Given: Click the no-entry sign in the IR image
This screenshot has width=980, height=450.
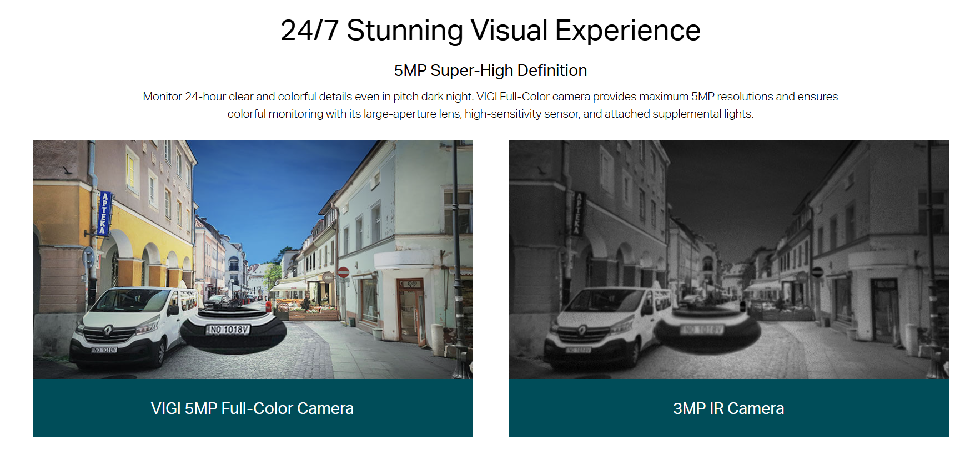Looking at the screenshot, I should (x=817, y=272).
